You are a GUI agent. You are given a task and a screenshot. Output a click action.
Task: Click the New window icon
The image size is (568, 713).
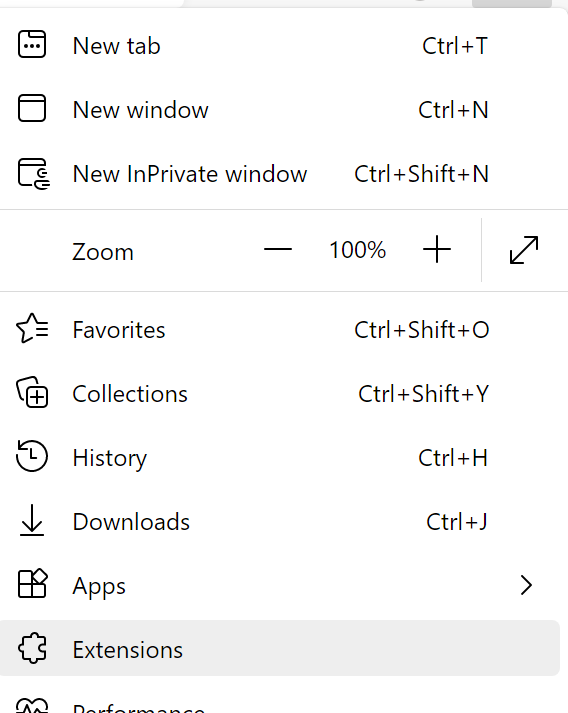(32, 108)
